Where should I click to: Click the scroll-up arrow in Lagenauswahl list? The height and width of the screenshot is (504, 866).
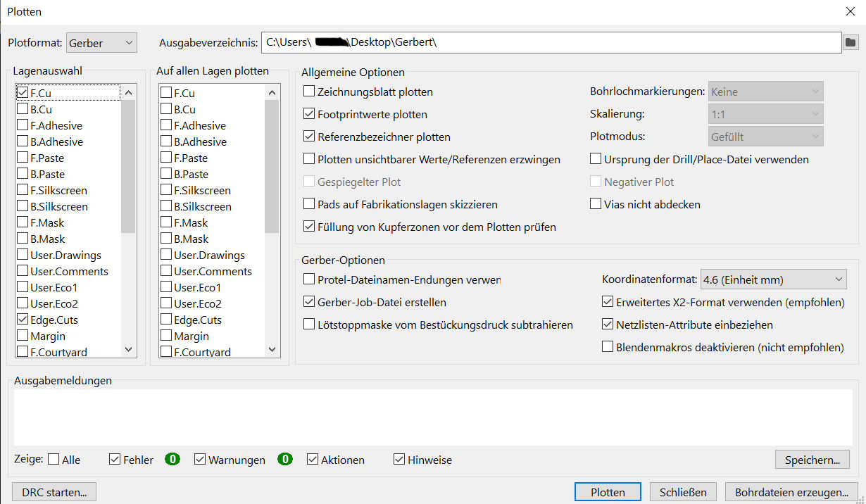[x=128, y=92]
